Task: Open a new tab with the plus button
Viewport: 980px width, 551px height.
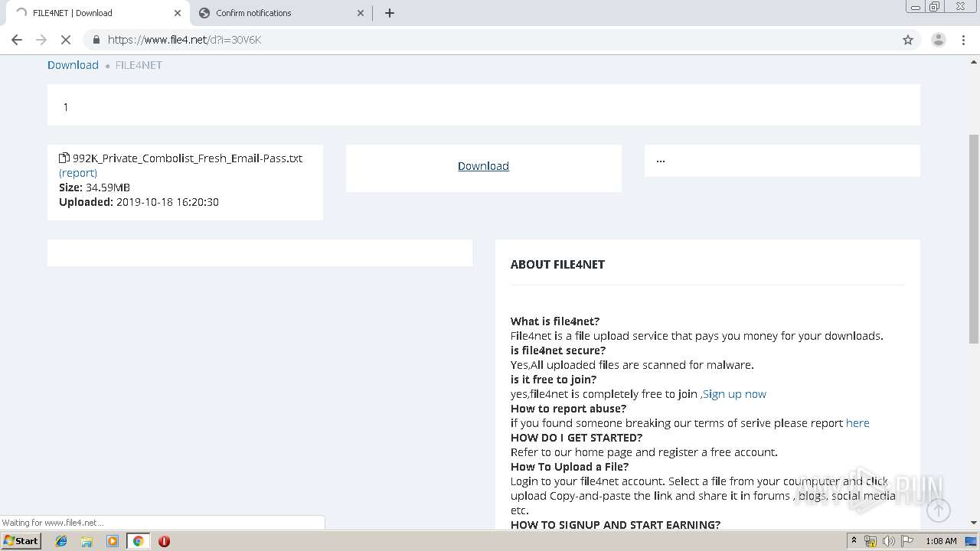Action: 390,13
